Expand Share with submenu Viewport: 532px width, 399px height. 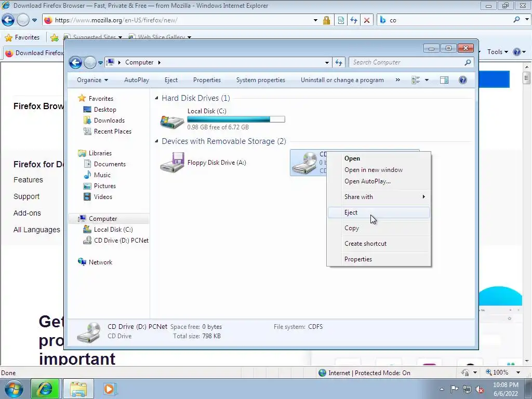click(x=379, y=197)
